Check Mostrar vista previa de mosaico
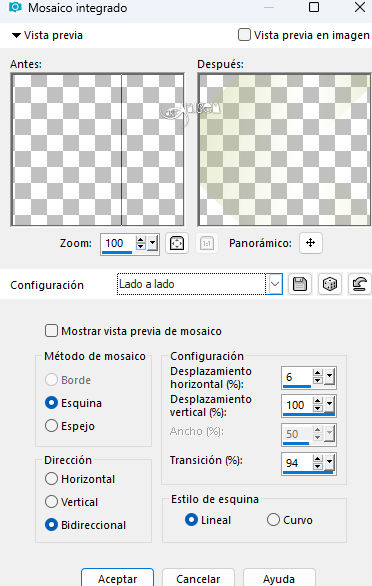 click(51, 331)
